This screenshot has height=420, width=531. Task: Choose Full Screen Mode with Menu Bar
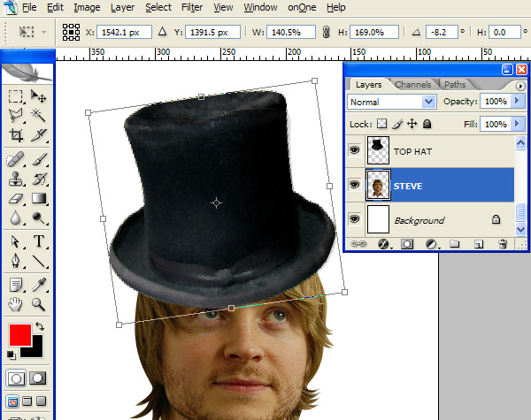click(x=27, y=401)
